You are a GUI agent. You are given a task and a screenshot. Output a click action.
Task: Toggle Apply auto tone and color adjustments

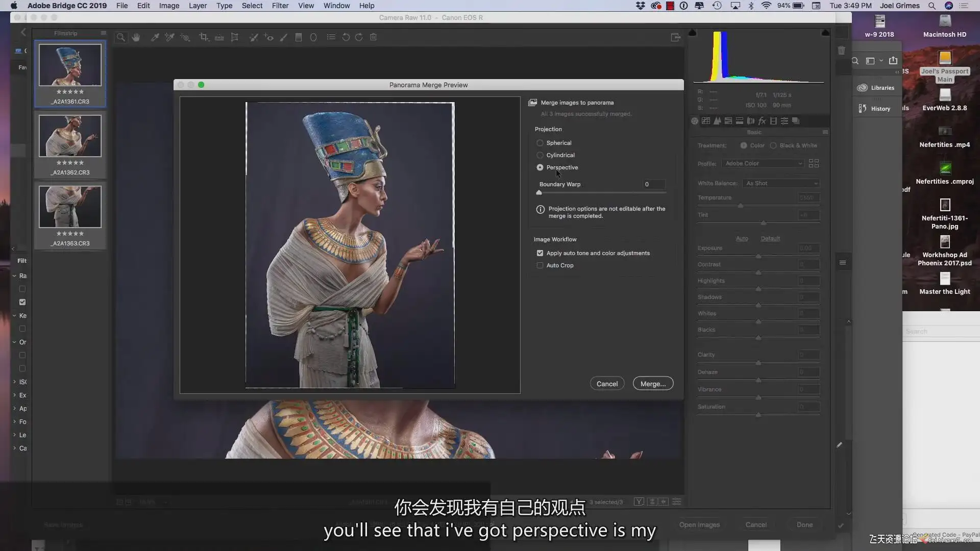point(540,253)
